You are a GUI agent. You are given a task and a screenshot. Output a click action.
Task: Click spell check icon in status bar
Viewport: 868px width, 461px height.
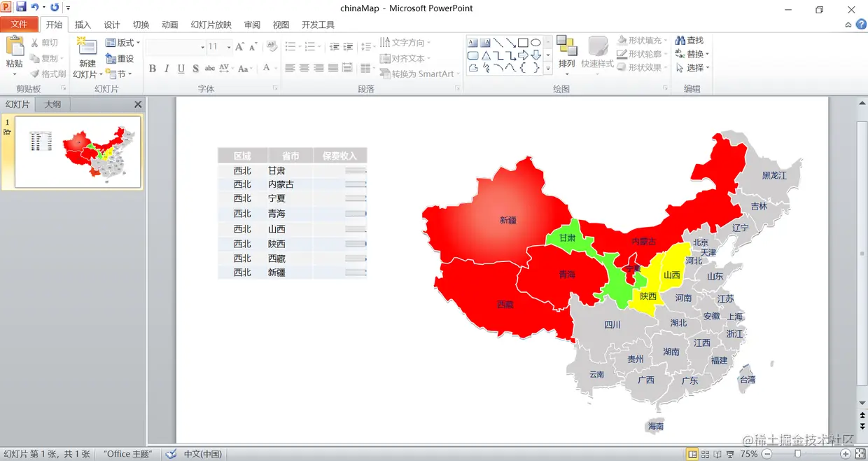[171, 454]
